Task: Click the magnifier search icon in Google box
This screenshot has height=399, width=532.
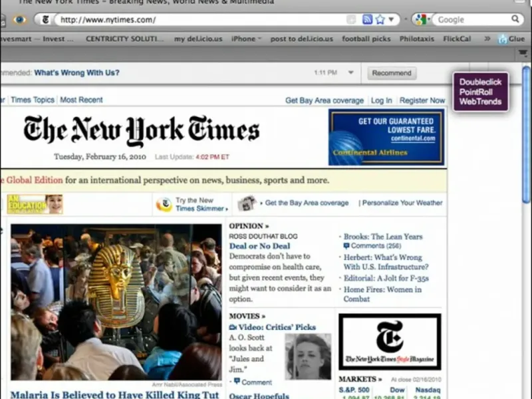Action: (515, 19)
